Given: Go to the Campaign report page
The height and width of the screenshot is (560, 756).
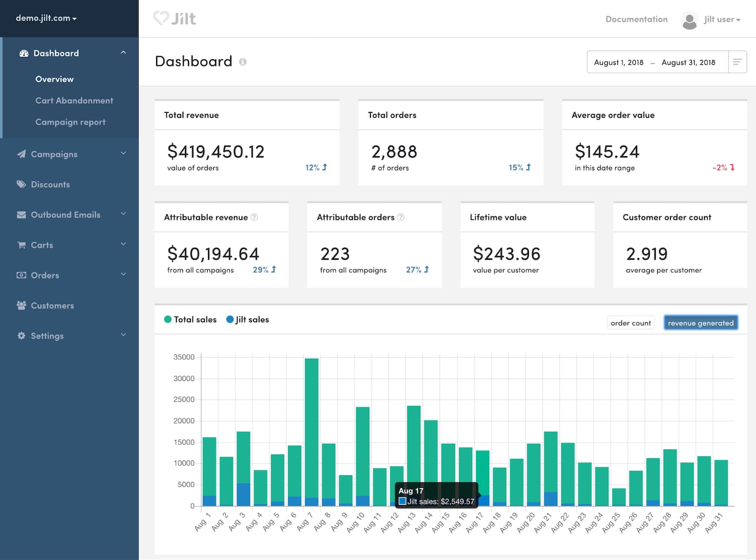Looking at the screenshot, I should [70, 122].
